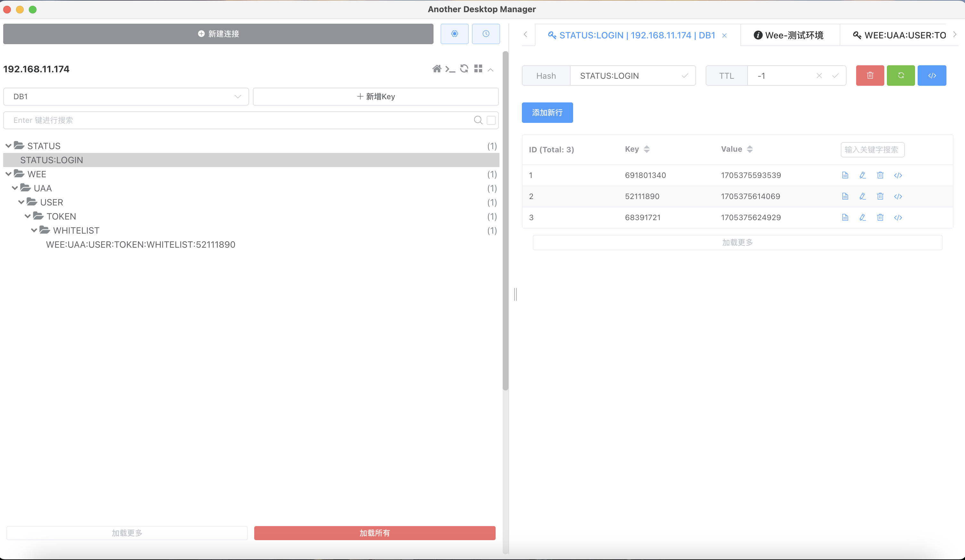Screen dimensions: 965x560
Task: Click the green refresh key button
Action: point(901,76)
